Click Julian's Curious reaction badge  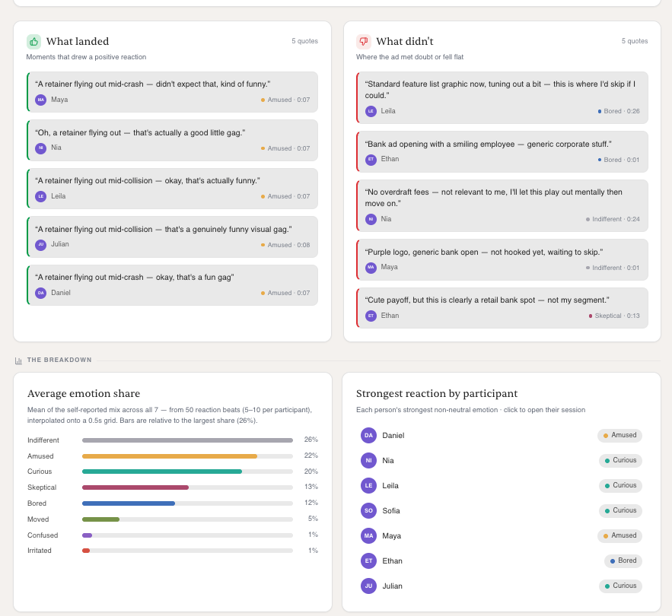point(620,586)
